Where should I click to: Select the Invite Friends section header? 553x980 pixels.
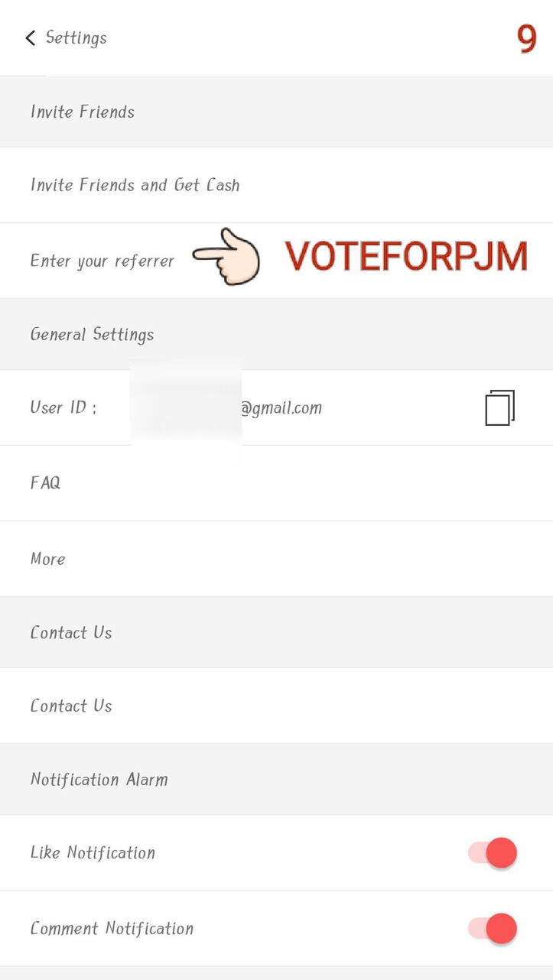83,112
